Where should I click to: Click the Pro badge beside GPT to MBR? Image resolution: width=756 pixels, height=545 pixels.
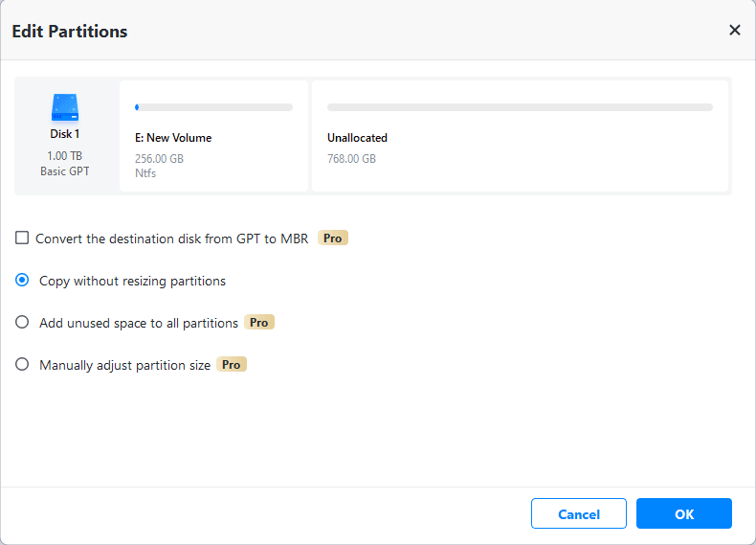[332, 238]
